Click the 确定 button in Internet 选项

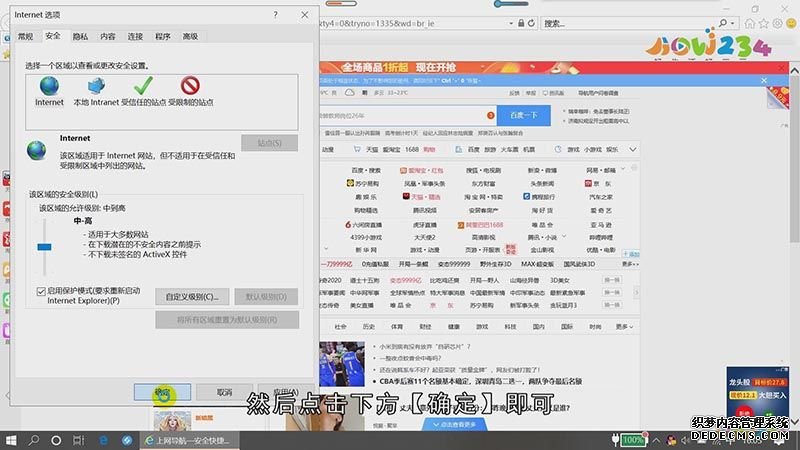[x=162, y=392]
